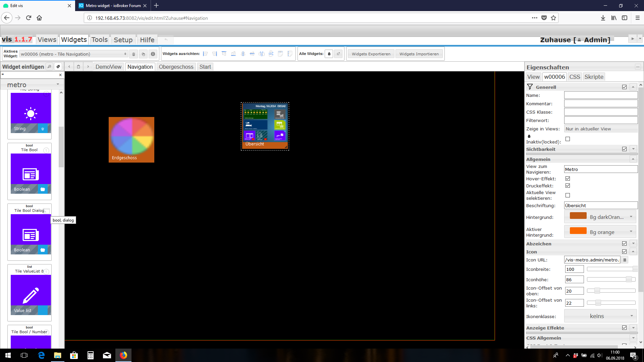Switch to the Obergeschoss view tab
Viewport: 644px width, 362px height.
pyautogui.click(x=176, y=67)
